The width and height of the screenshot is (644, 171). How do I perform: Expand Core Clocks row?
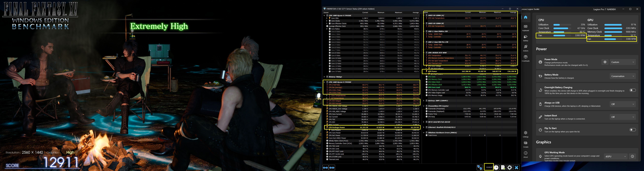pyautogui.click(x=327, y=21)
